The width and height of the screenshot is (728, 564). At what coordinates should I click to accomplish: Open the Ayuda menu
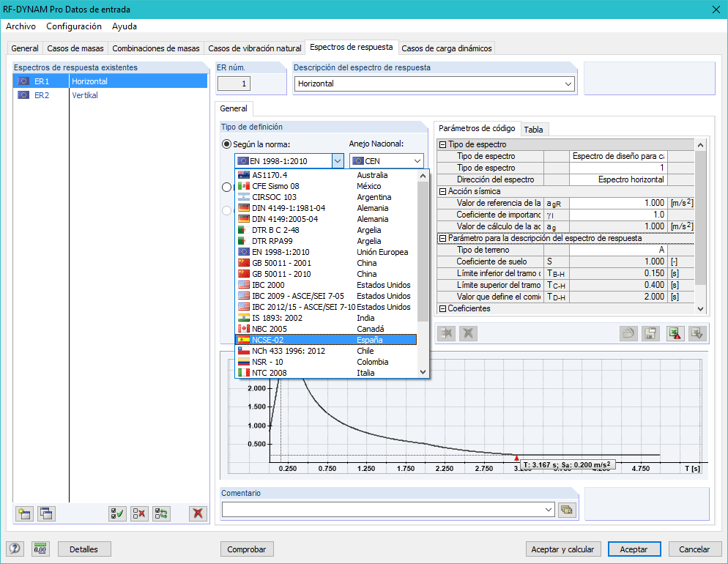pos(125,26)
